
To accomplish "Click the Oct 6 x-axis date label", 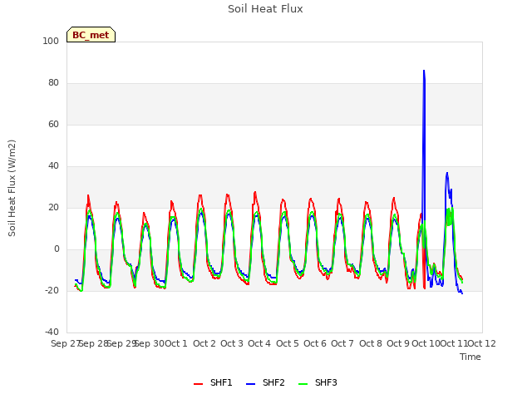I will coord(315,343).
